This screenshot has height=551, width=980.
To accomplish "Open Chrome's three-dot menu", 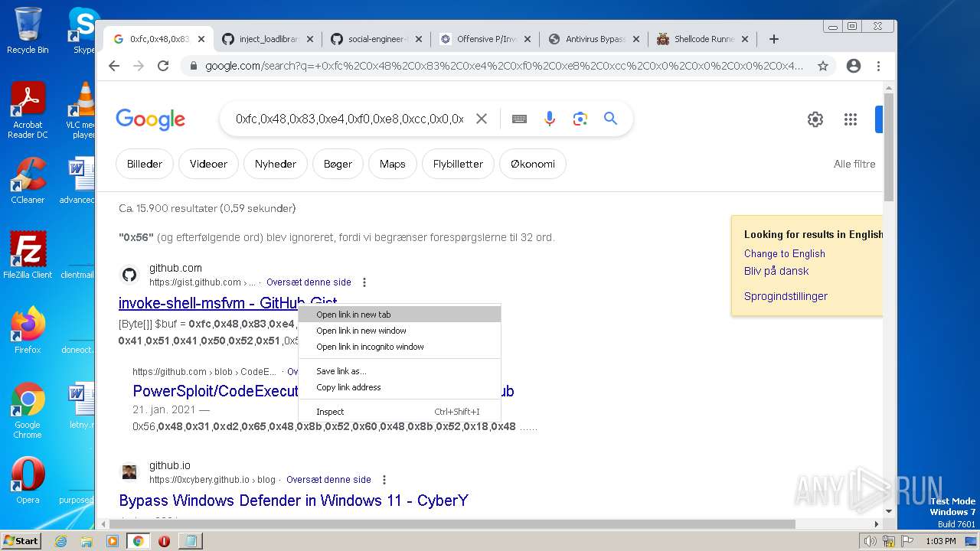I will [879, 66].
